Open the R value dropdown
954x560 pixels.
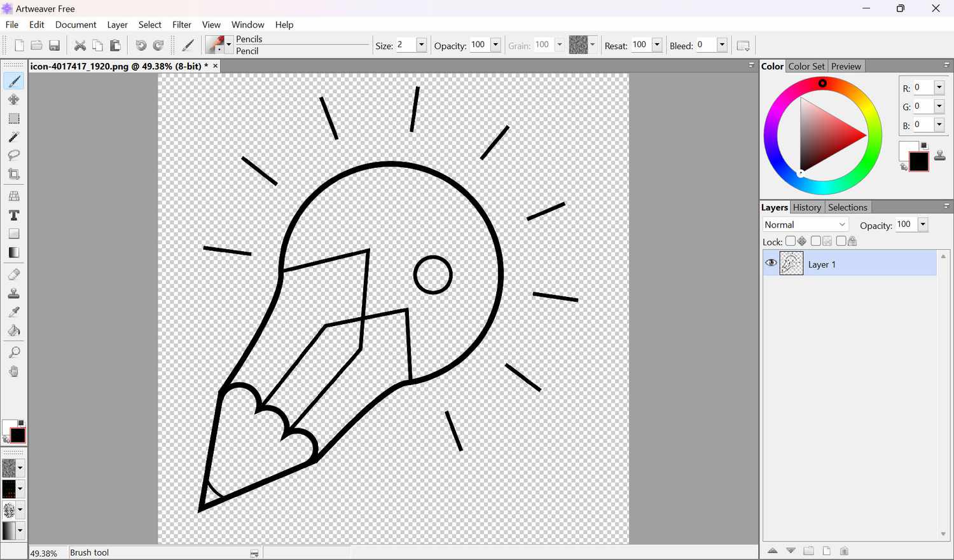[939, 88]
